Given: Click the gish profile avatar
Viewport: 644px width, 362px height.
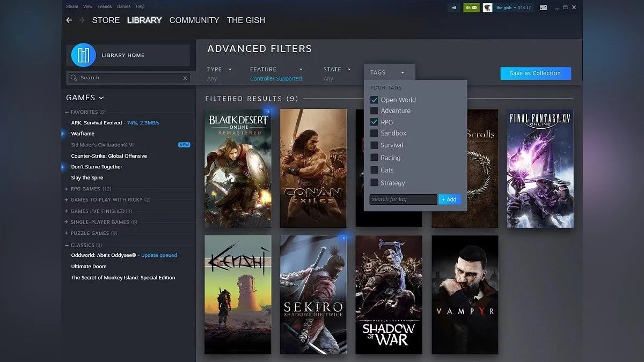Looking at the screenshot, I should [487, 8].
